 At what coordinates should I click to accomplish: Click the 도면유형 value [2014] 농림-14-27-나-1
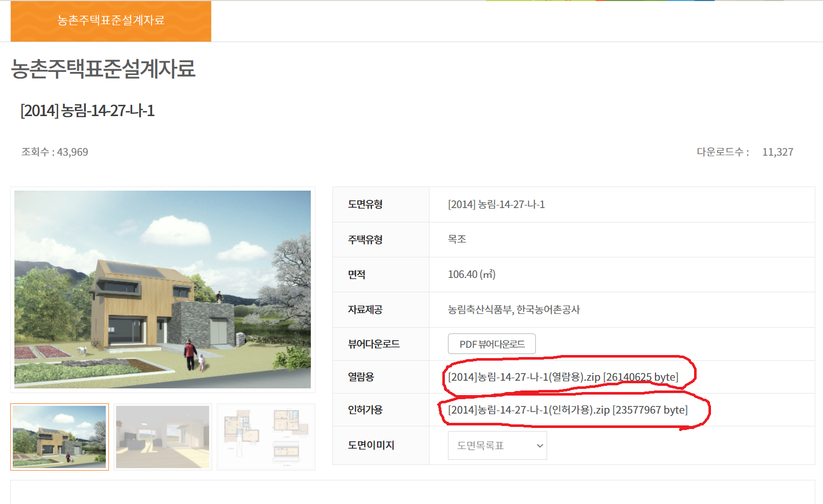click(496, 204)
